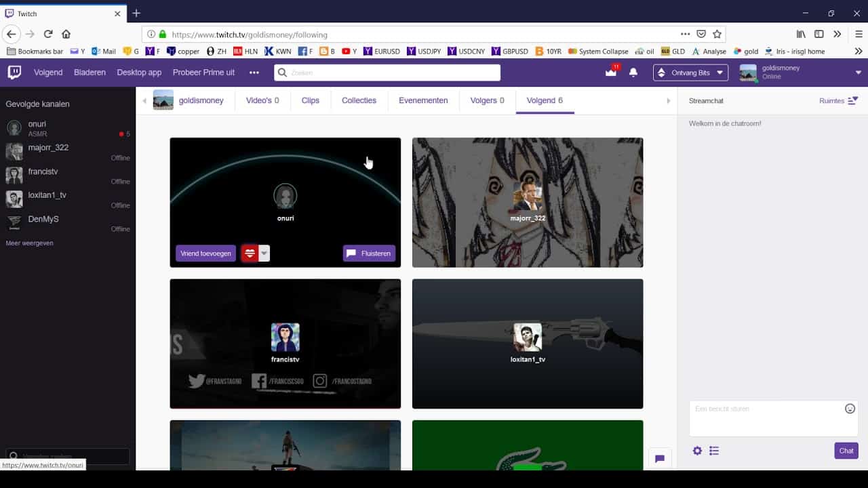Screen dimensions: 868x488
Task: Open the Mail bookmark
Action: pos(104,51)
